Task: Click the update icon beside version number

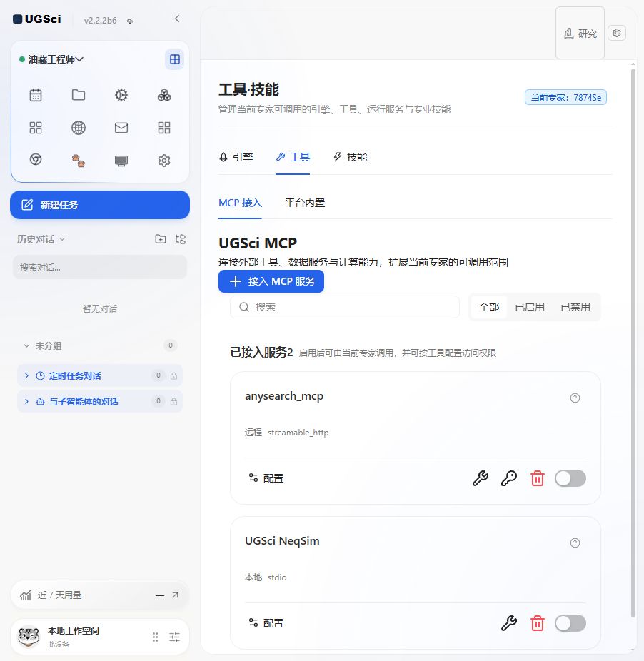Action: 130,21
